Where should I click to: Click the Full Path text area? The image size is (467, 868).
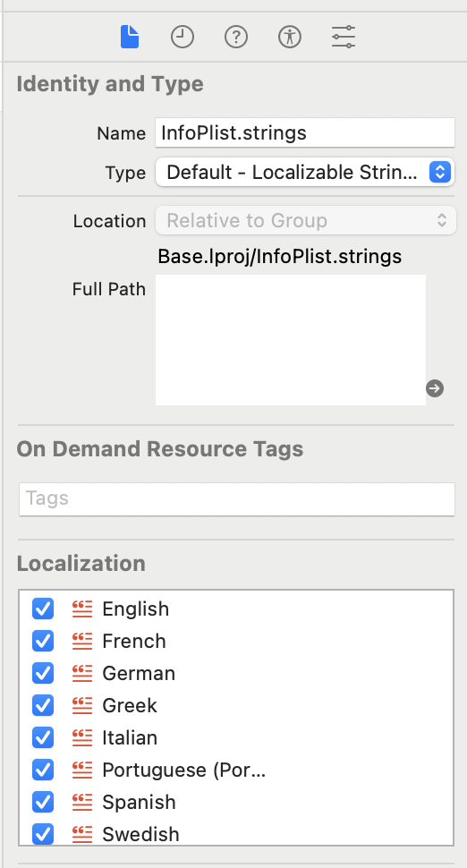tap(291, 340)
